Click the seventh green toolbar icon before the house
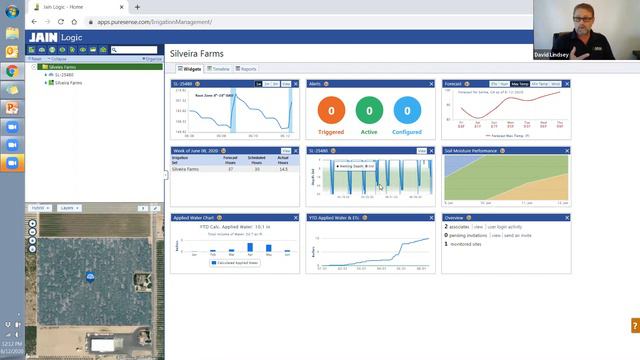The height and width of the screenshot is (360, 640). (93, 50)
